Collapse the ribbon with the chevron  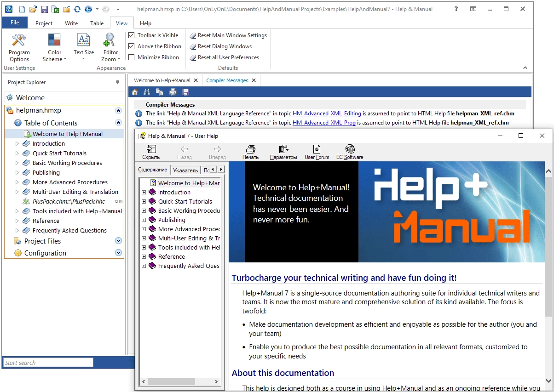525,68
